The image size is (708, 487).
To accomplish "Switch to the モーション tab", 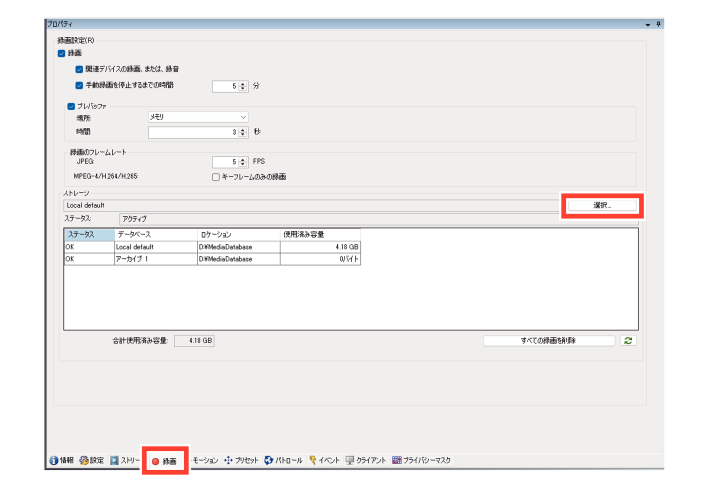I will pos(205,460).
